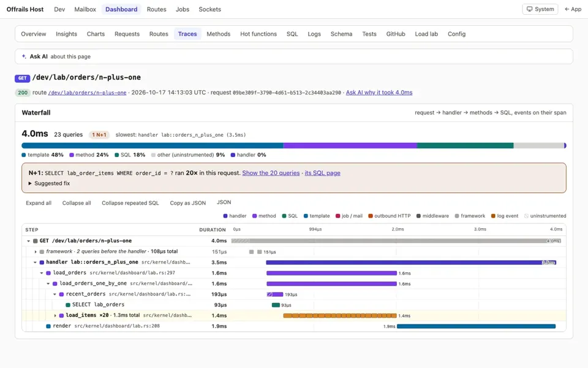This screenshot has width=588, height=368.
Task: Click the purple method segment of summary bar
Action: pyautogui.click(x=350, y=145)
